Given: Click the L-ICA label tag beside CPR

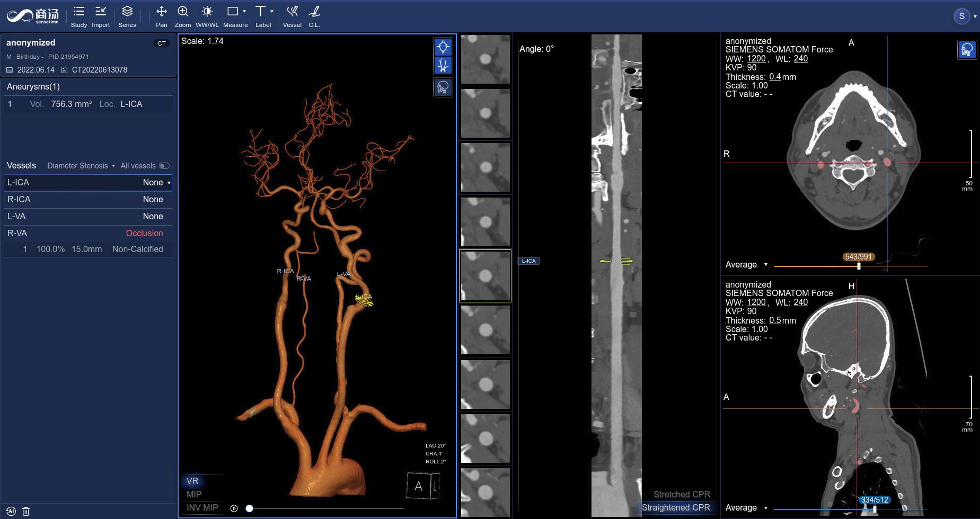Looking at the screenshot, I should pyautogui.click(x=528, y=261).
